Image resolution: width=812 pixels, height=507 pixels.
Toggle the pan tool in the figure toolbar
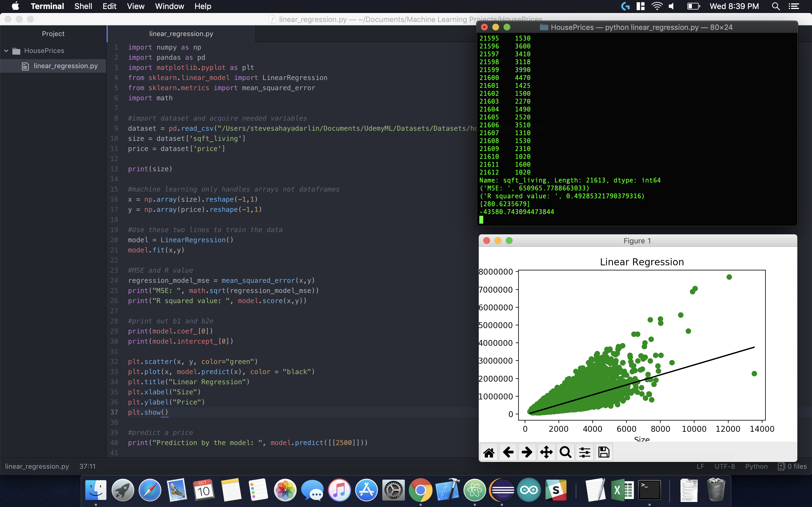(x=546, y=452)
